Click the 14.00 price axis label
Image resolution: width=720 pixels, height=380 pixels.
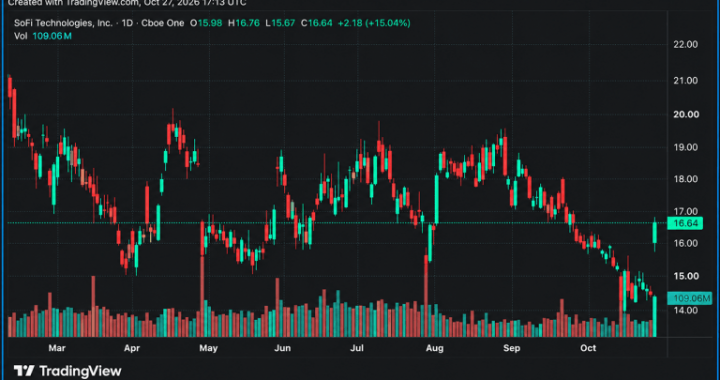tap(685, 310)
